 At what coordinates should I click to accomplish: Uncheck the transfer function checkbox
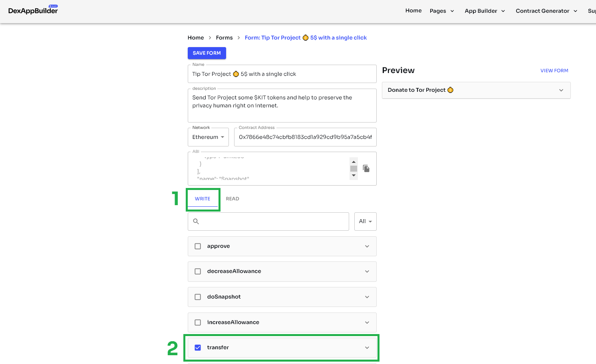pos(198,348)
